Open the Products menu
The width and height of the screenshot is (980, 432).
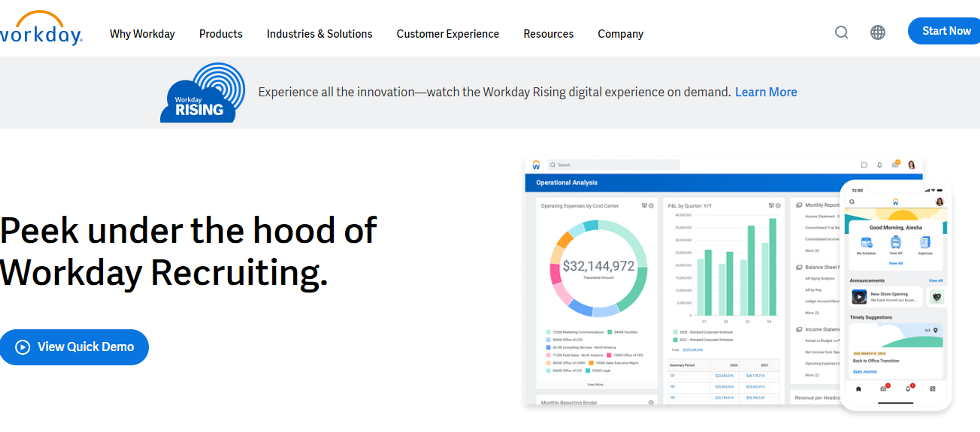(221, 34)
